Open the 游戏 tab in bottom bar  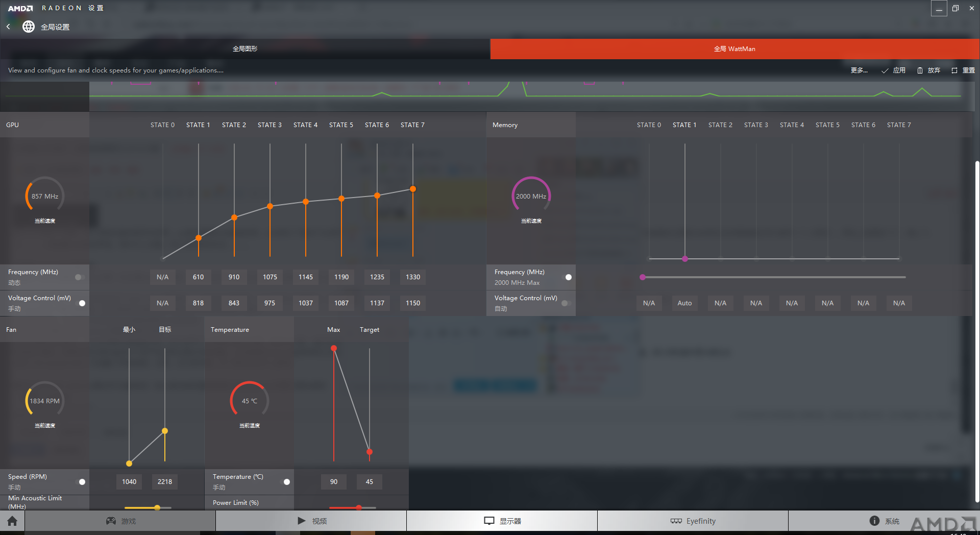click(x=120, y=521)
